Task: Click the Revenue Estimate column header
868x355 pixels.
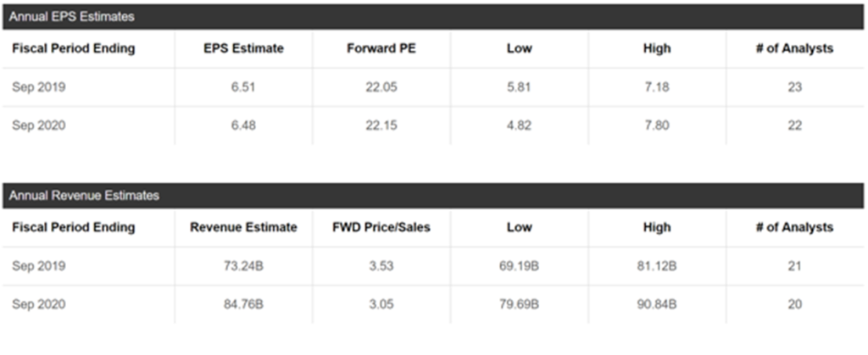Action: coord(243,227)
